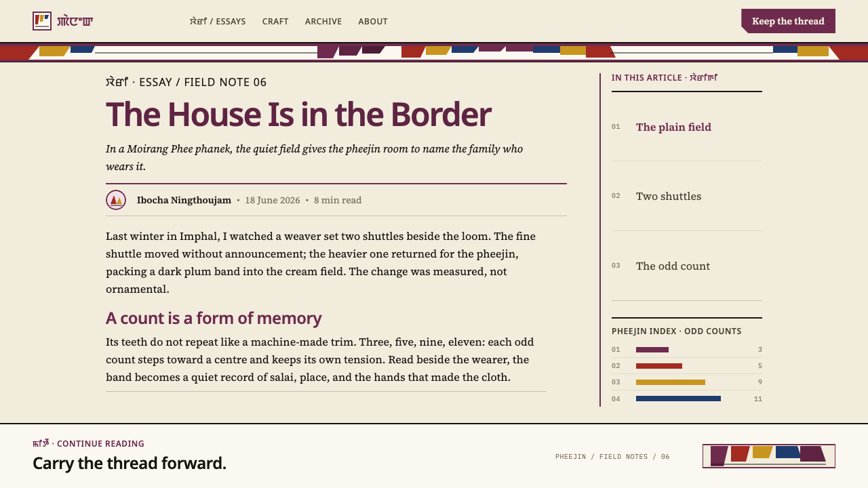Click the Keep the thread button

click(x=788, y=21)
